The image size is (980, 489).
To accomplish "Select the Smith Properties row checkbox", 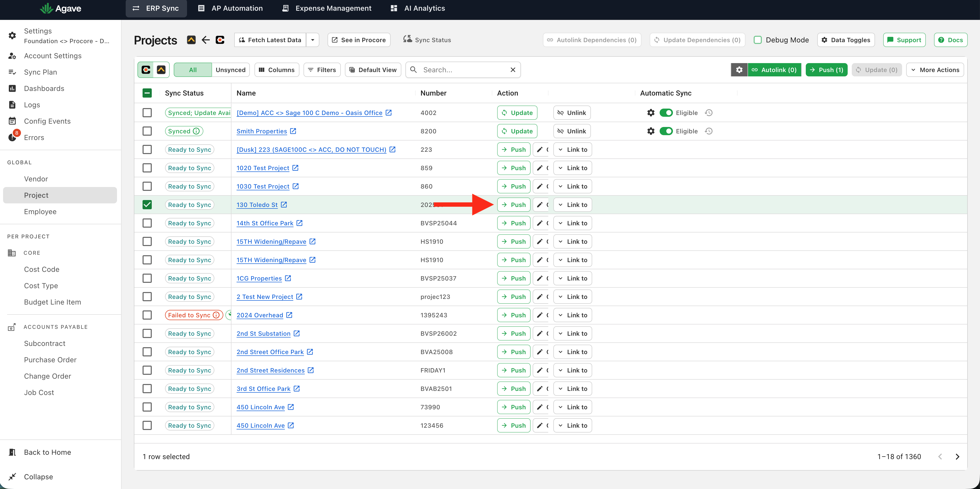I will coord(147,131).
